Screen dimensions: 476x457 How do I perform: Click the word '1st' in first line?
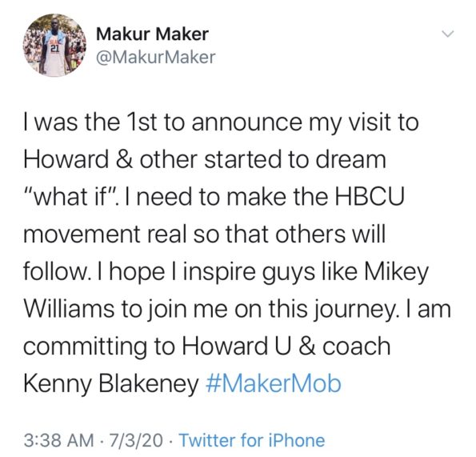pos(142,122)
